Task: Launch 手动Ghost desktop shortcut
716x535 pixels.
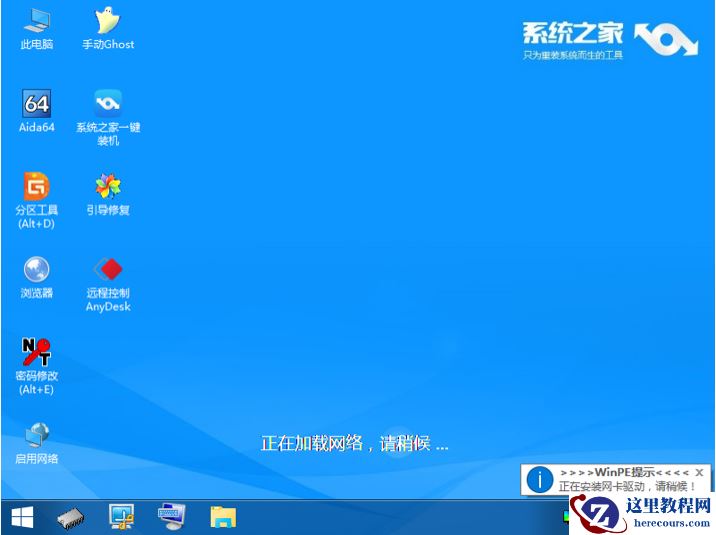Action: [x=108, y=28]
